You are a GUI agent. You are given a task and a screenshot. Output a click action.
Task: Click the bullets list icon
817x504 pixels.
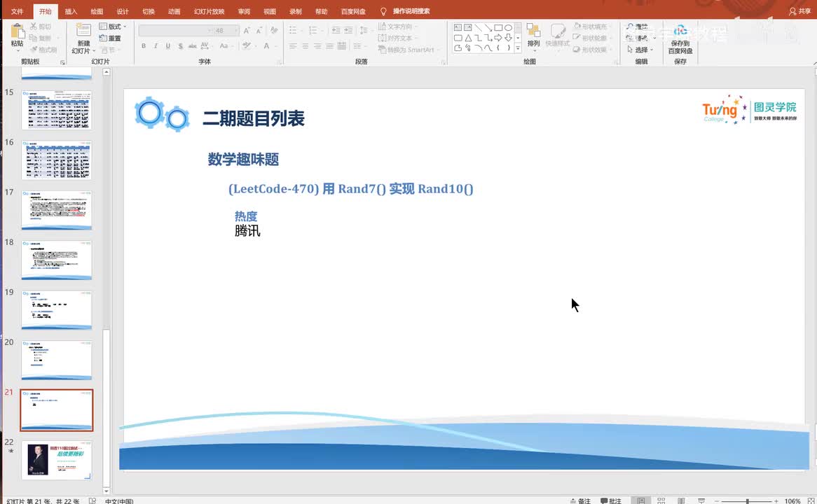point(293,30)
